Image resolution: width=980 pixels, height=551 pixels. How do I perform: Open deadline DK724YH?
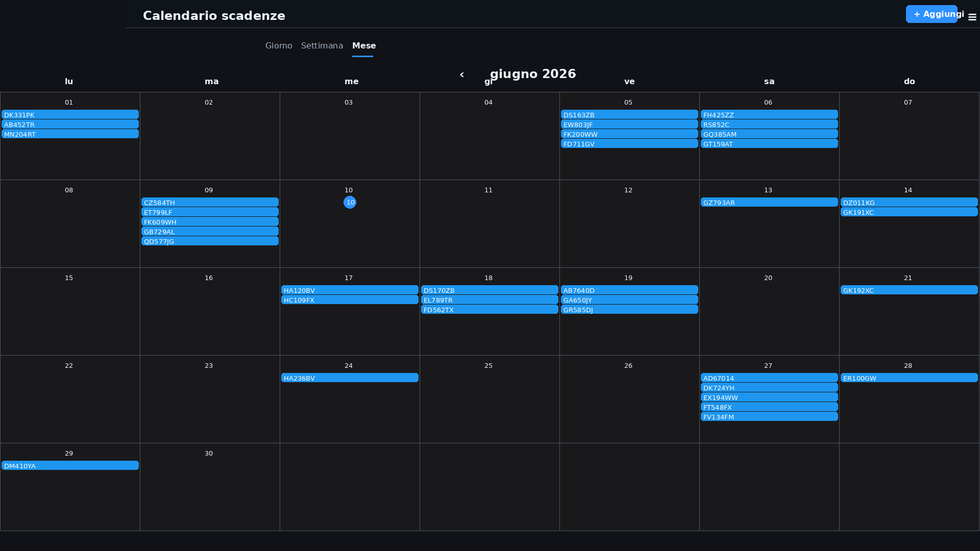(769, 388)
